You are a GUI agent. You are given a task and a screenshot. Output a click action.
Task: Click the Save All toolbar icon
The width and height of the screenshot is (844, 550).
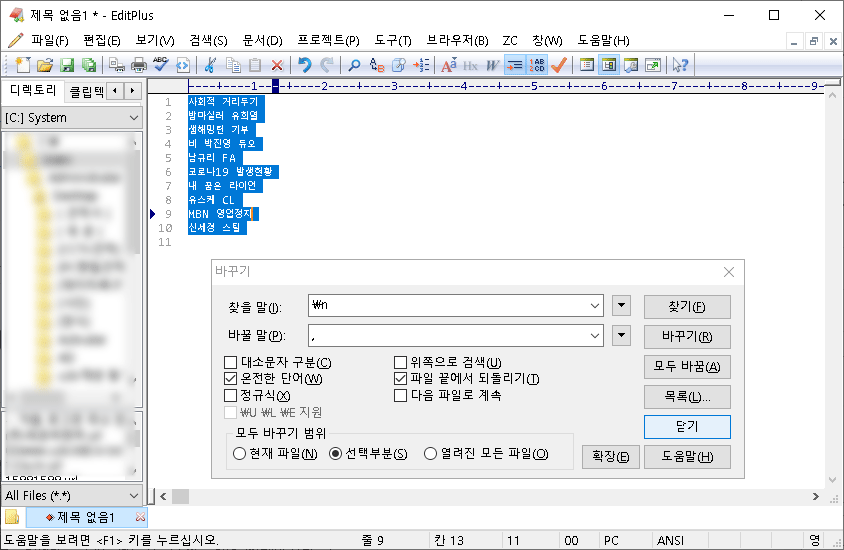(x=89, y=65)
